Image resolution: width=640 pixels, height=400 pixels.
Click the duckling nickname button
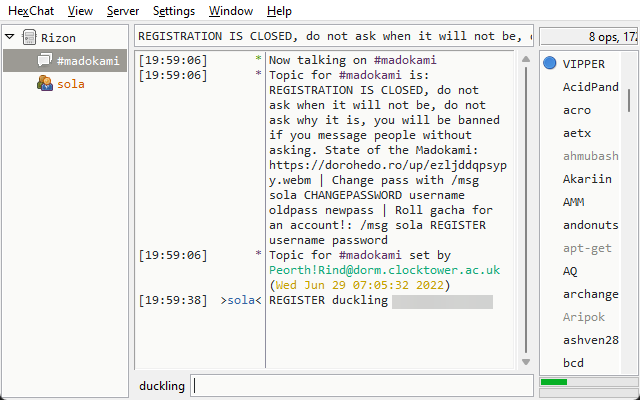(x=162, y=386)
